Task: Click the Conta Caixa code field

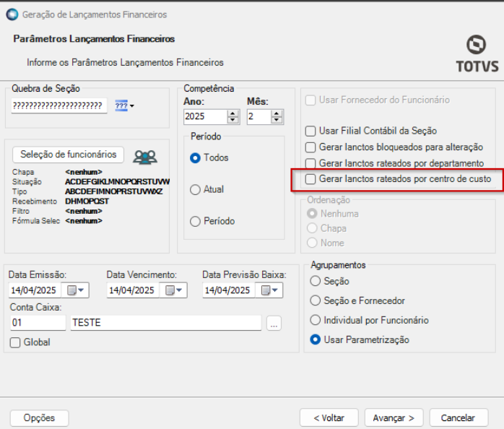Action: pyautogui.click(x=38, y=323)
